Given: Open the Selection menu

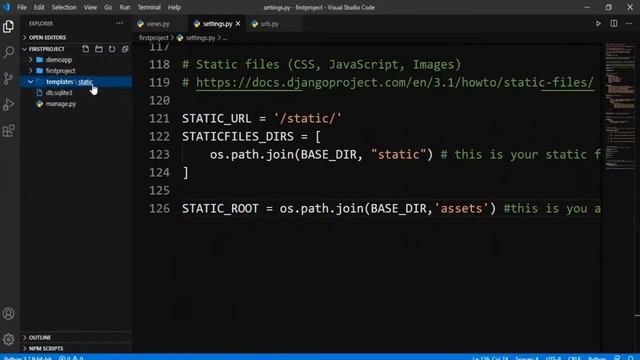Looking at the screenshot, I should tap(64, 7).
